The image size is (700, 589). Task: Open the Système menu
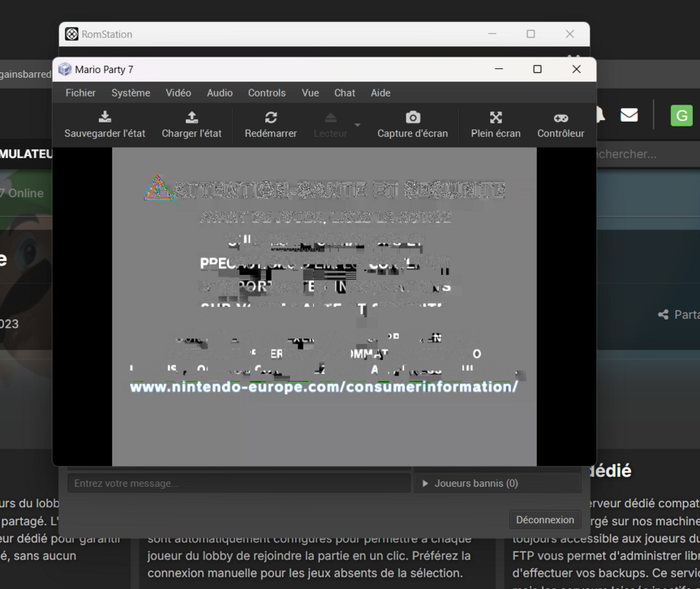tap(130, 93)
